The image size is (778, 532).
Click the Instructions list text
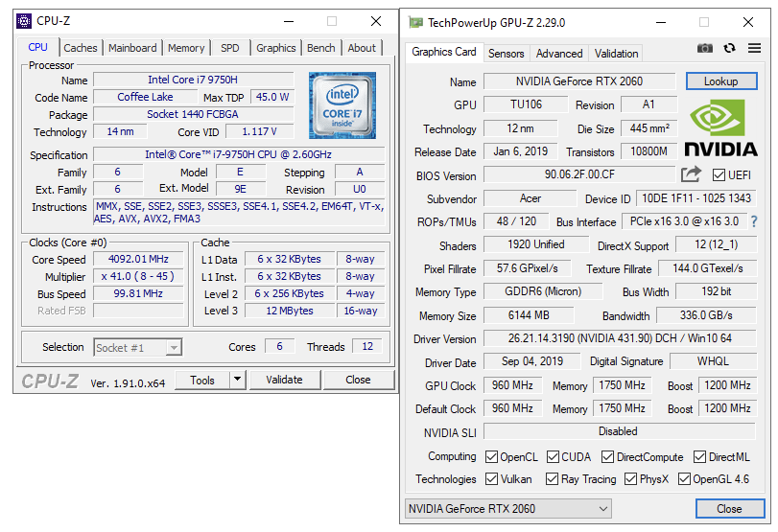239,213
